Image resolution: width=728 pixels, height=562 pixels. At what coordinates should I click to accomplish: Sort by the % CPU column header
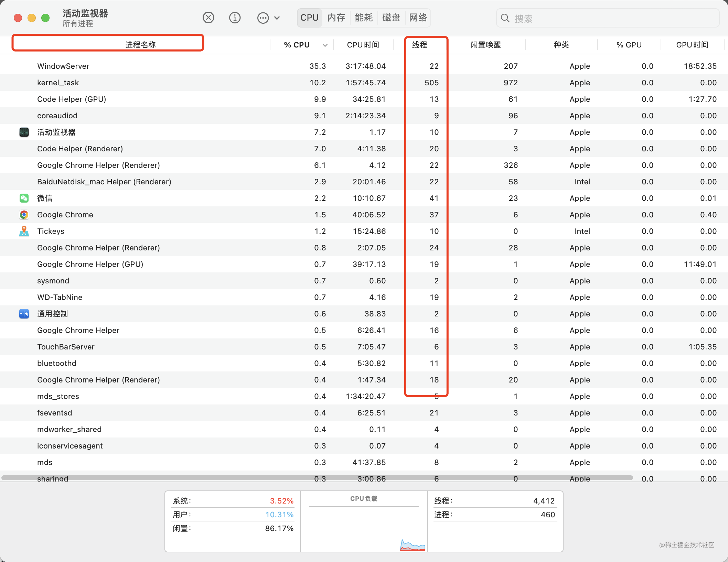(x=297, y=45)
